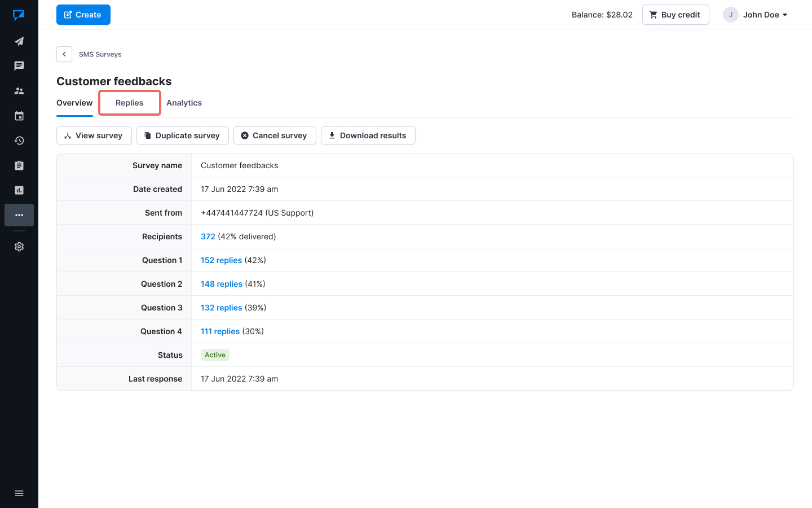Open the history clock icon in sidebar
812x508 pixels.
point(19,141)
